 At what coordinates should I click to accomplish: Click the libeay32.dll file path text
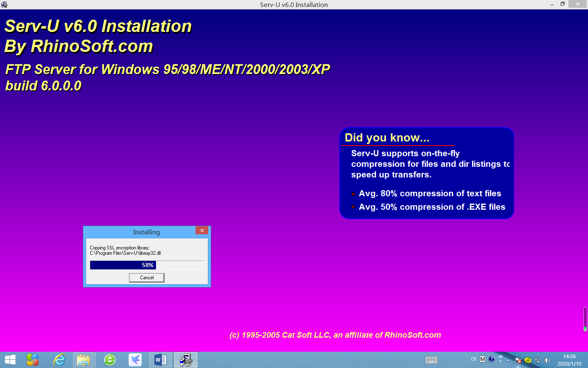click(x=125, y=253)
